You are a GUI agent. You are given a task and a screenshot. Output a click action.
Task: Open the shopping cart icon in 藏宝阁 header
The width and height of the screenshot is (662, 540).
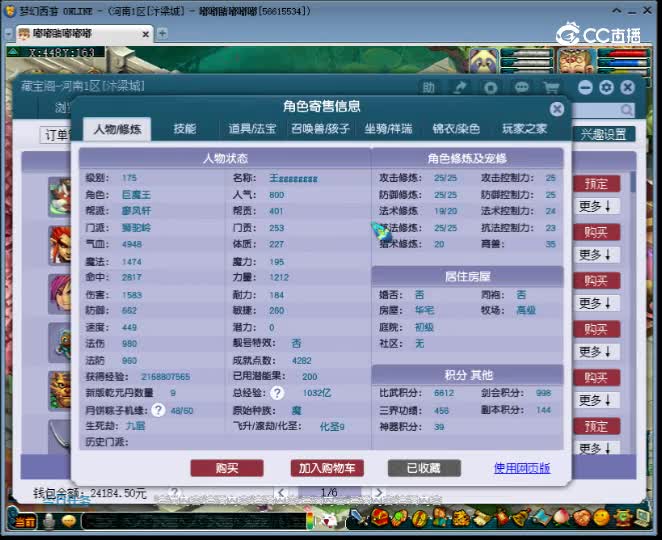click(551, 87)
